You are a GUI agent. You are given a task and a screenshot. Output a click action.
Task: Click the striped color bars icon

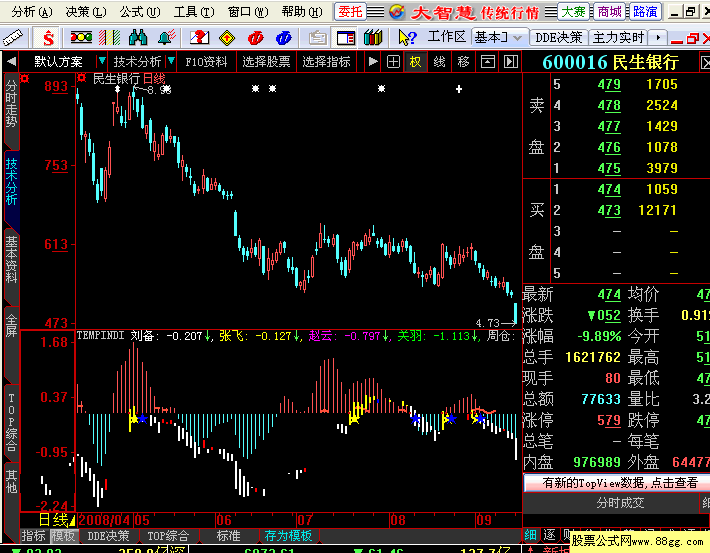pyautogui.click(x=110, y=38)
